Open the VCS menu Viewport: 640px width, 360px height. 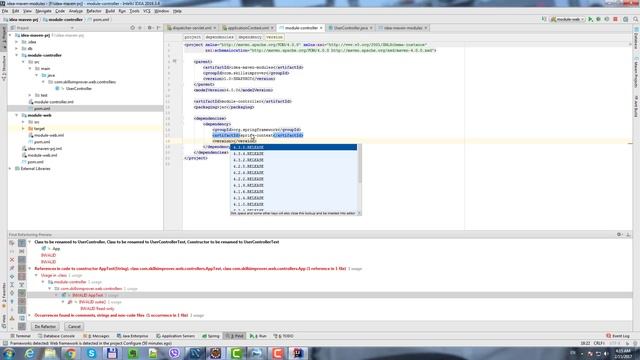pyautogui.click(x=147, y=11)
